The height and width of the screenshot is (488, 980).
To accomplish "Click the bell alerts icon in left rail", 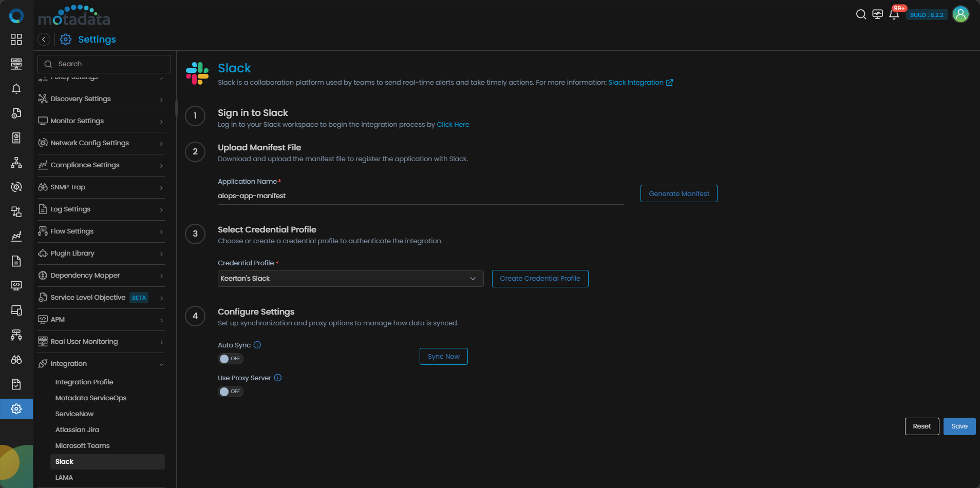I will pyautogui.click(x=16, y=89).
